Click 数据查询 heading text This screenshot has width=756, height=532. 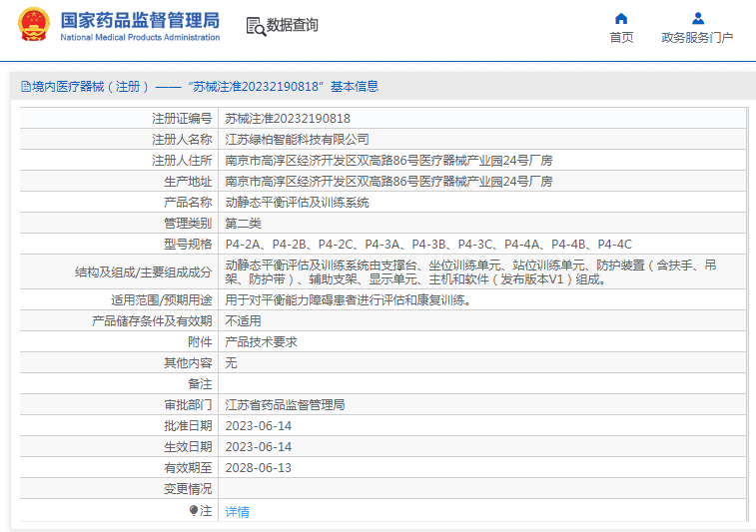(293, 25)
